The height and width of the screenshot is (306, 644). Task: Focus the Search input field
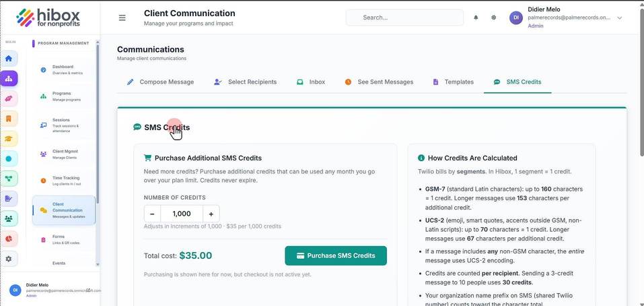tap(404, 18)
